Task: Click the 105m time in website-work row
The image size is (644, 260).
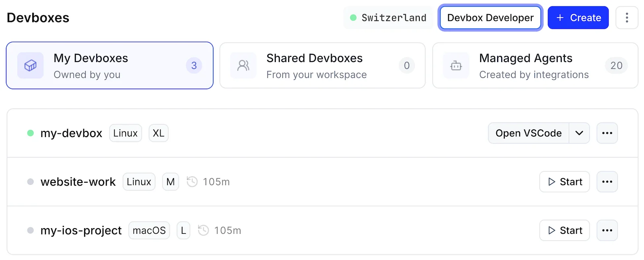Action: [x=216, y=182]
